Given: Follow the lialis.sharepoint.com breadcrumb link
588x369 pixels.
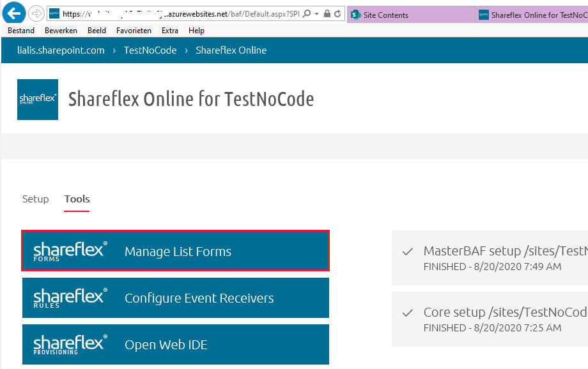Looking at the screenshot, I should pos(61,50).
